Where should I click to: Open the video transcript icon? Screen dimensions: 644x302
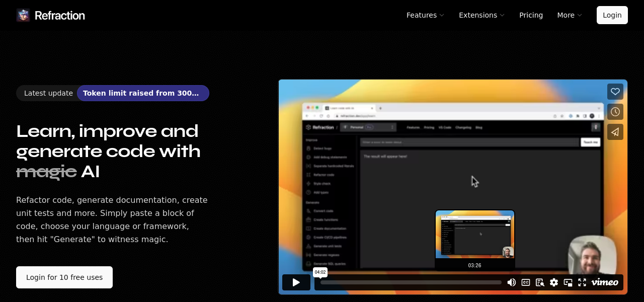[540, 282]
